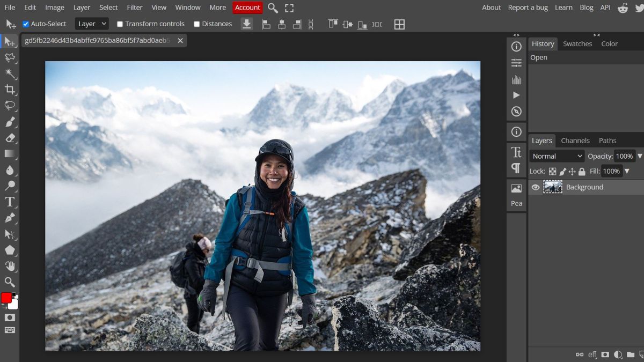
Task: Open the Report a bug link
Action: click(x=528, y=8)
